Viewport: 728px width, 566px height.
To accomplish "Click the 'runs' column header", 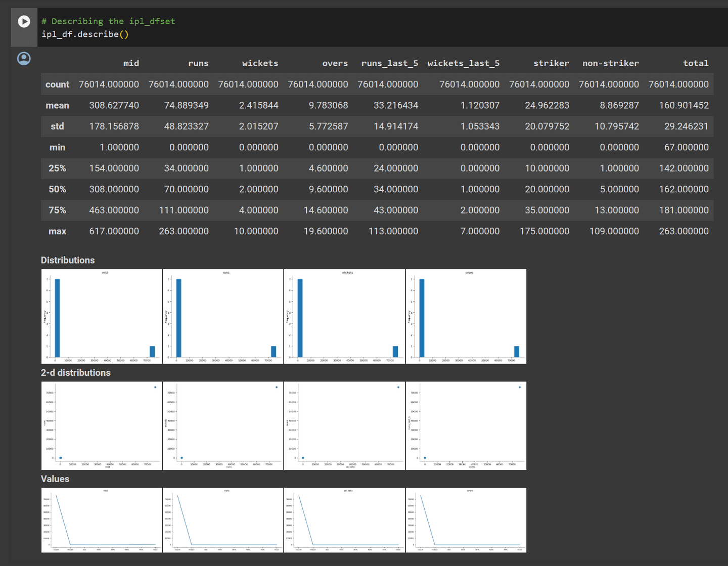I will click(198, 63).
